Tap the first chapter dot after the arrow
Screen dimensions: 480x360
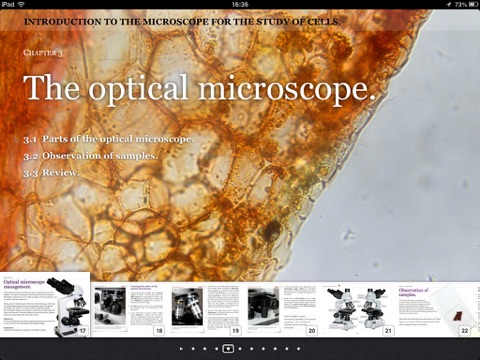pos(193,349)
